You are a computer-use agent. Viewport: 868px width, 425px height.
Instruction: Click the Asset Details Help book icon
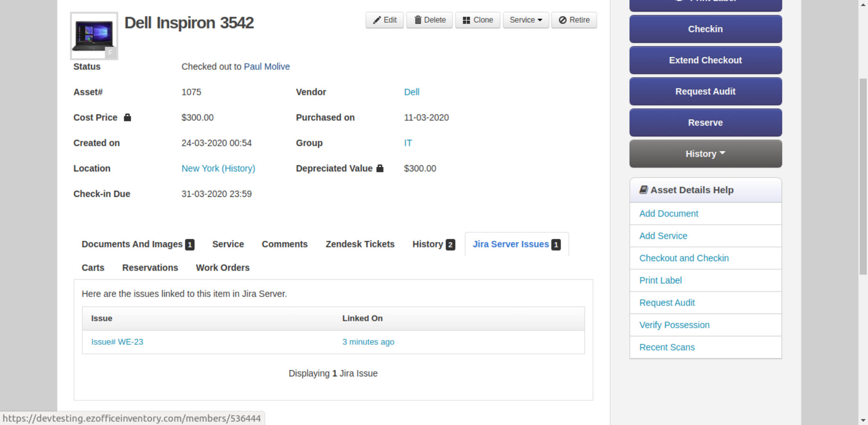click(643, 190)
